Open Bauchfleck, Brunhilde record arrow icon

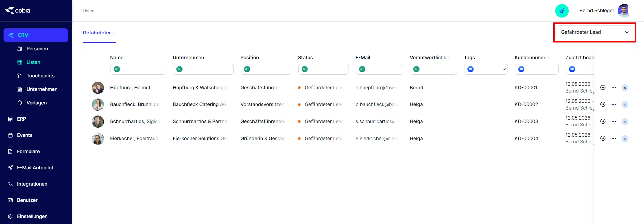point(603,104)
